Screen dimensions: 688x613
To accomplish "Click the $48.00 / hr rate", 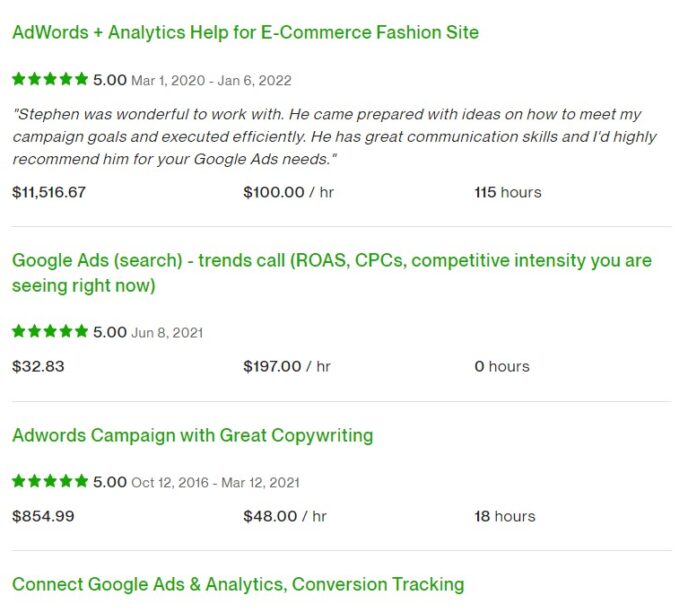I will tap(285, 516).
